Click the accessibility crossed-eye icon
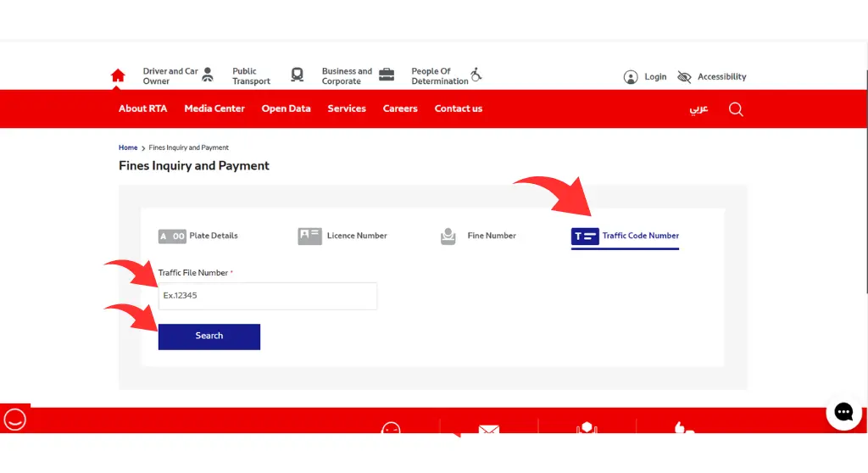 [x=684, y=77]
